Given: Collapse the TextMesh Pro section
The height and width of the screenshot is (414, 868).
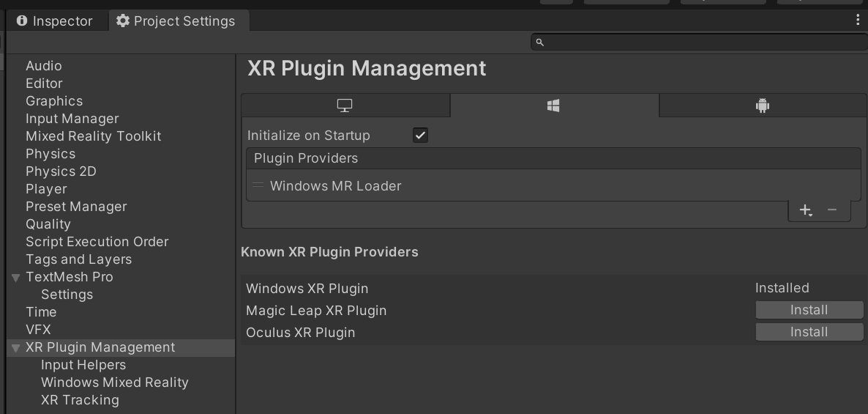Looking at the screenshot, I should 16,278.
